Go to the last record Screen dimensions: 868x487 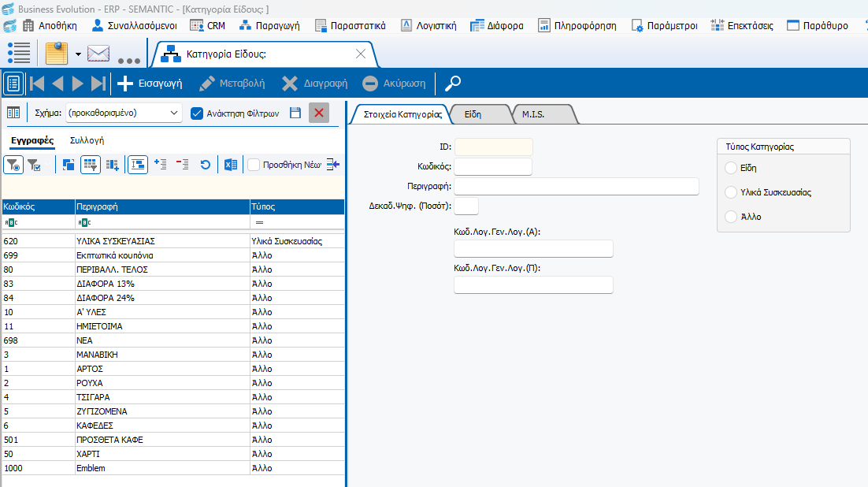tap(98, 84)
